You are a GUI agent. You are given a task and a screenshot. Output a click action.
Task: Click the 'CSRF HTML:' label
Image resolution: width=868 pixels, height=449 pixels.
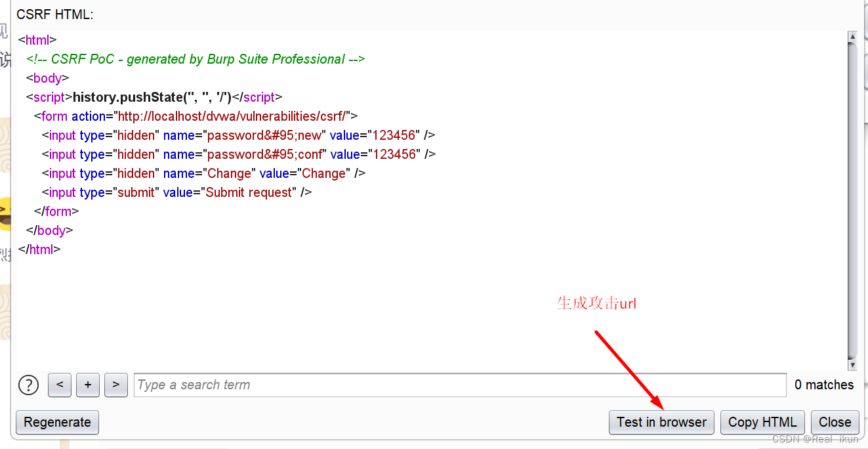tap(55, 14)
